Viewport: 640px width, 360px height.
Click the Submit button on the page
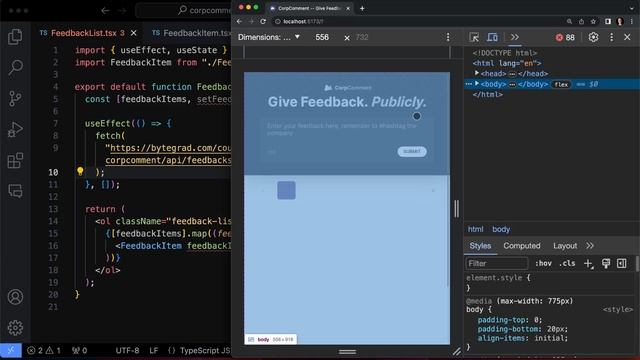coord(412,151)
